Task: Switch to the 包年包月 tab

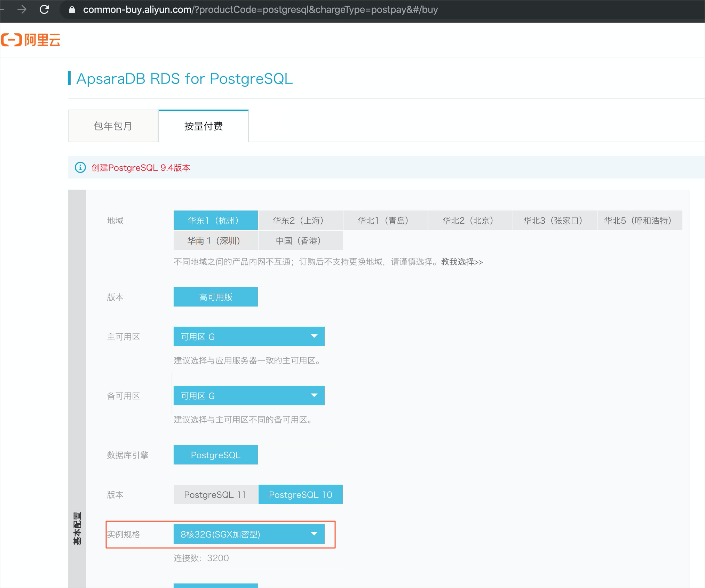Action: [x=113, y=126]
